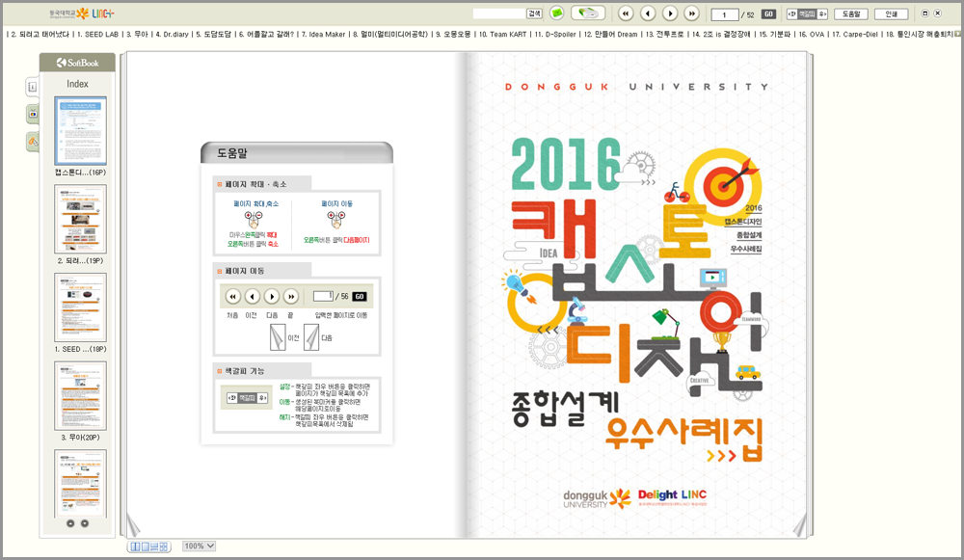The height and width of the screenshot is (560, 964).
Task: Select single-page view icon
Action: point(146,547)
